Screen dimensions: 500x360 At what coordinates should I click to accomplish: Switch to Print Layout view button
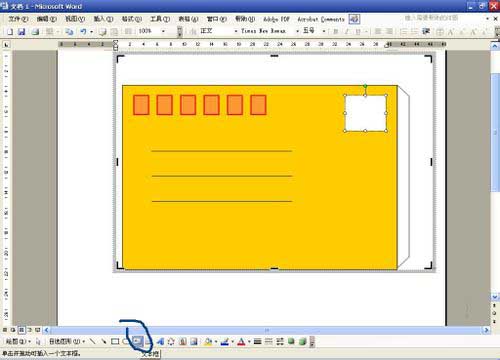point(21,330)
